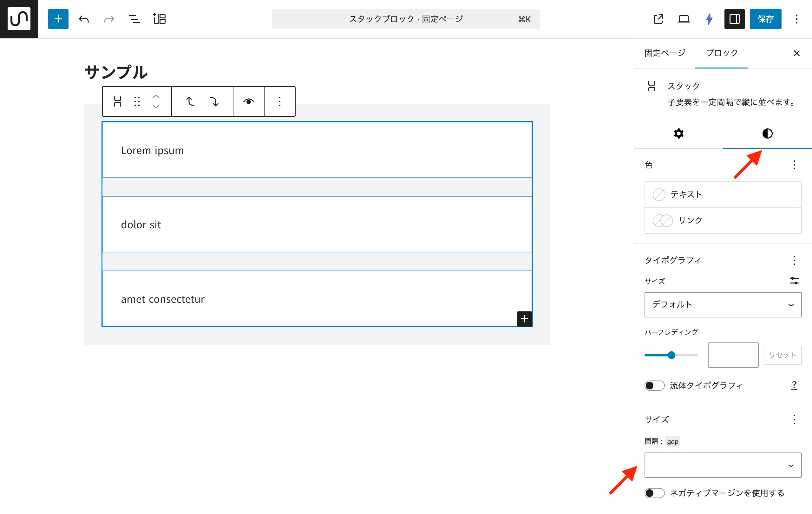Switch device preview with laptop icon
The image size is (812, 514).
[684, 19]
